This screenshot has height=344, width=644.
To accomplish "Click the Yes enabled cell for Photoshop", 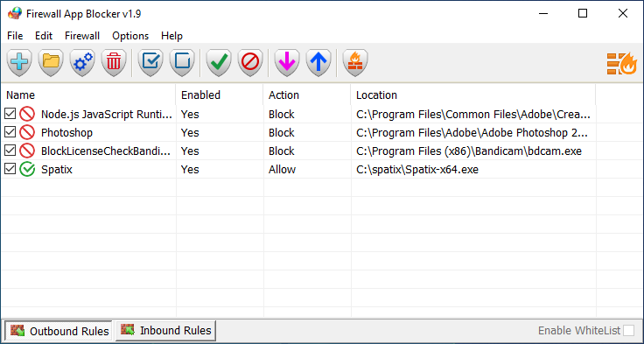I will [x=190, y=133].
